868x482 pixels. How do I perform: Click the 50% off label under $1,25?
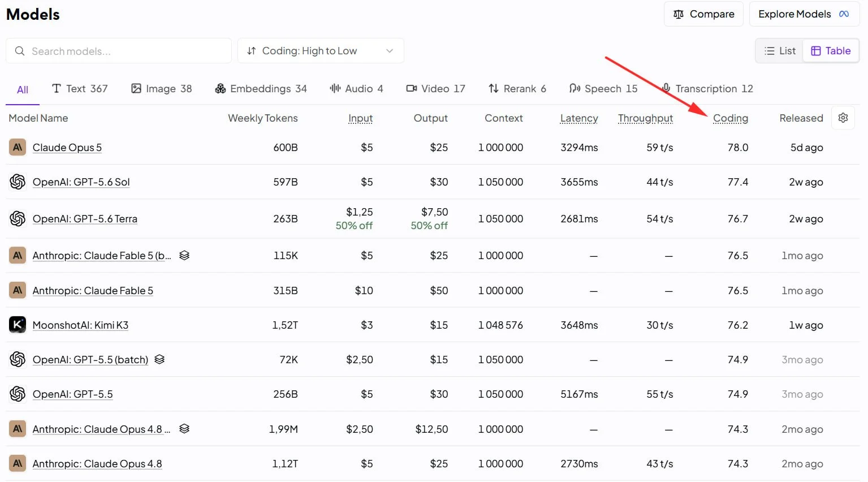coord(354,226)
